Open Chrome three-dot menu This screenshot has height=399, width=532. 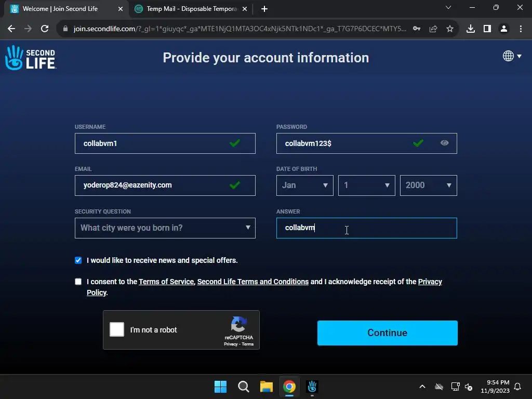tap(521, 29)
